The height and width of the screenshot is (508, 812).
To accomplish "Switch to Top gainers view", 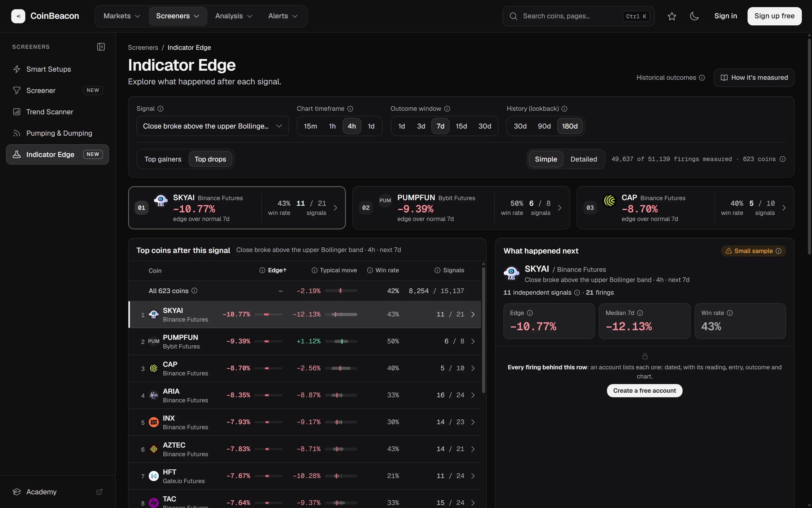I will click(x=163, y=159).
